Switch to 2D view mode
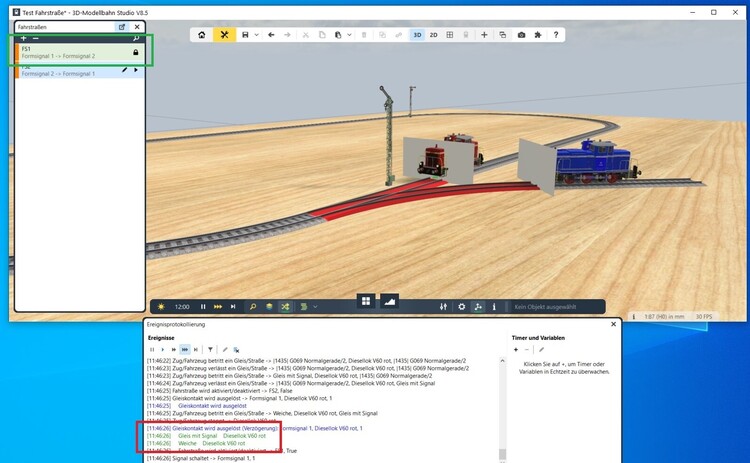The image size is (750, 463). coord(433,35)
